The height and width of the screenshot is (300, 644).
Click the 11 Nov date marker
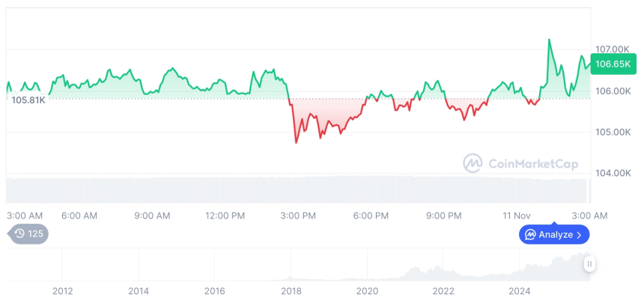[518, 215]
